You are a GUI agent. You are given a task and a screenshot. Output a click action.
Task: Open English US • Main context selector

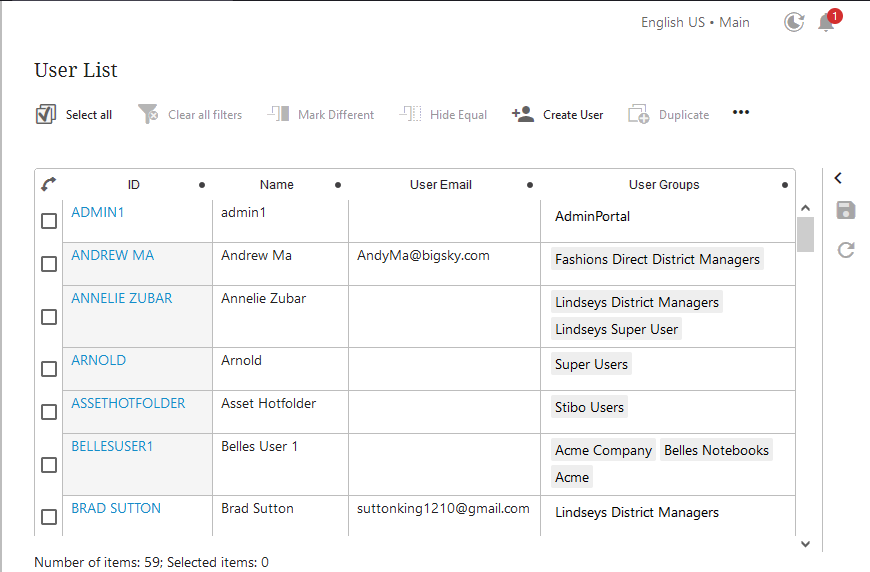(x=695, y=22)
